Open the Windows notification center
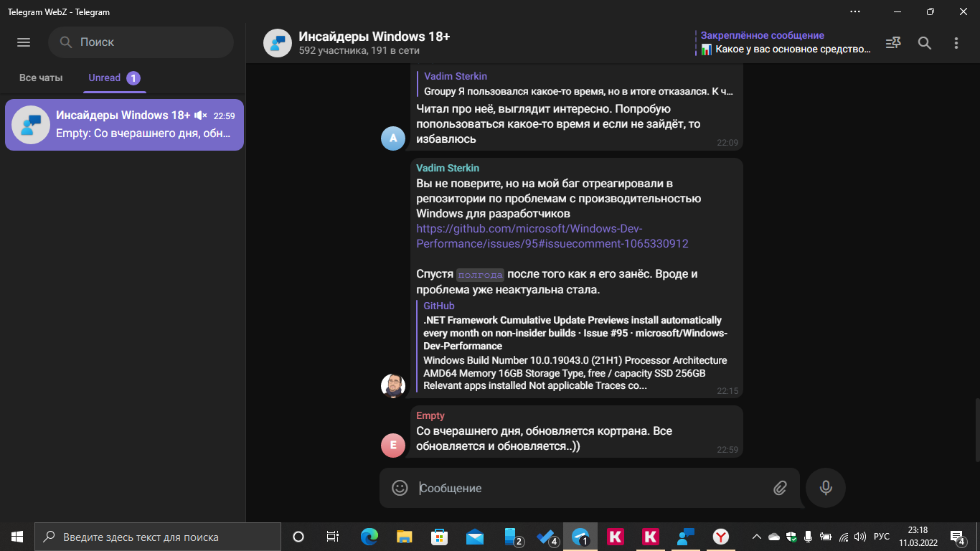The height and width of the screenshot is (551, 980). pyautogui.click(x=958, y=537)
